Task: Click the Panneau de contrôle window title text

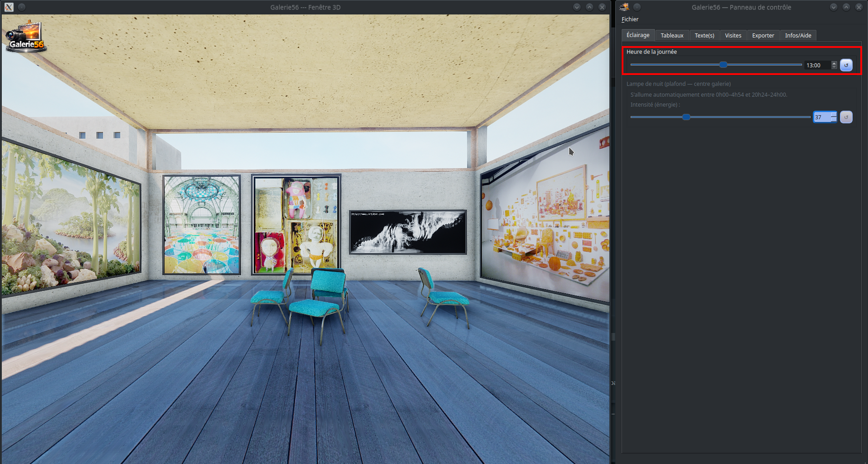Action: coord(741,7)
